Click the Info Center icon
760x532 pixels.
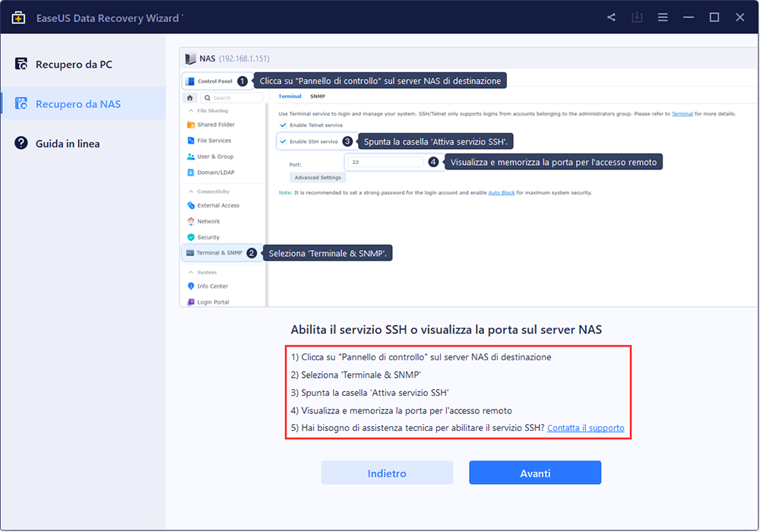point(191,287)
